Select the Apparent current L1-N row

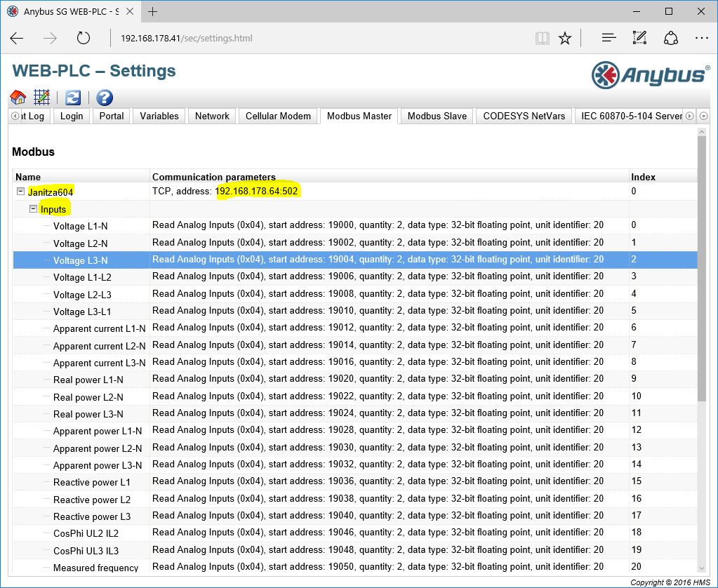(x=355, y=328)
